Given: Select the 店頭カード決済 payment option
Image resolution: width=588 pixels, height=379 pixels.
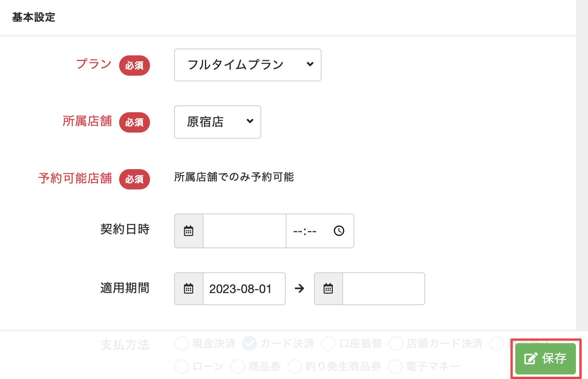Looking at the screenshot, I should pos(396,344).
